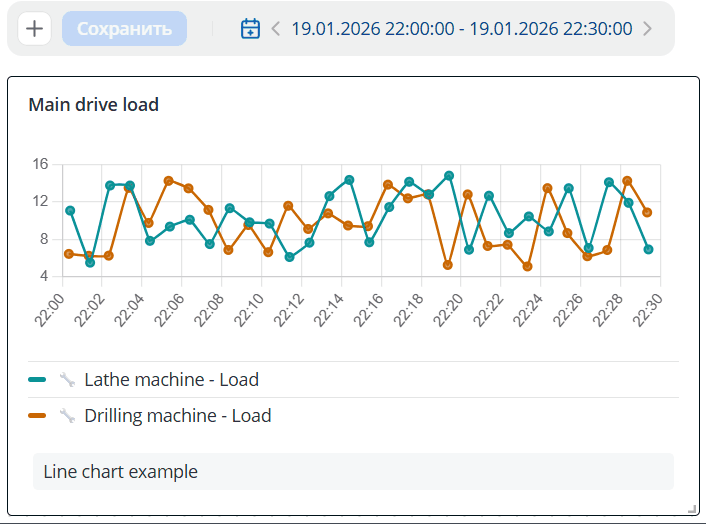Open the calendar date picker icon

point(251,28)
